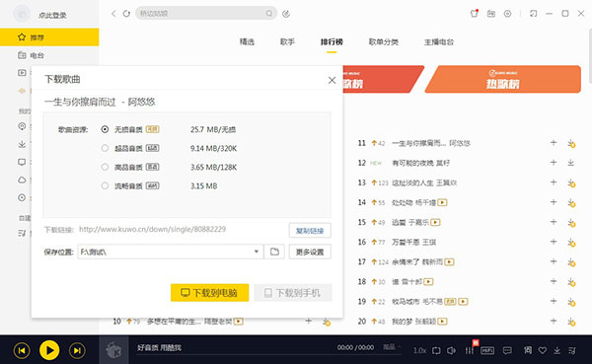592x364 pixels.
Task: Open the 1.0x playback speed selector
Action: (419, 351)
